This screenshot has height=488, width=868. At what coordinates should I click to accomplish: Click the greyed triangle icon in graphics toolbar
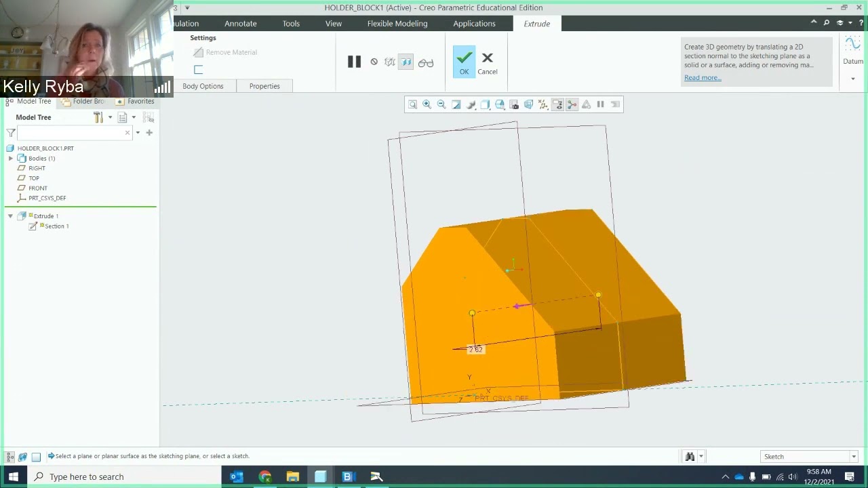click(587, 104)
